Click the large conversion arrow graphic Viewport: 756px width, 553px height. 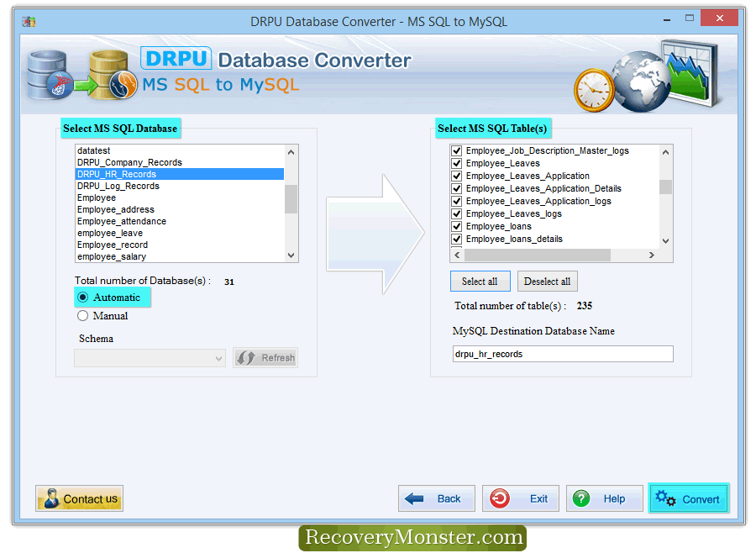pyautogui.click(x=375, y=234)
